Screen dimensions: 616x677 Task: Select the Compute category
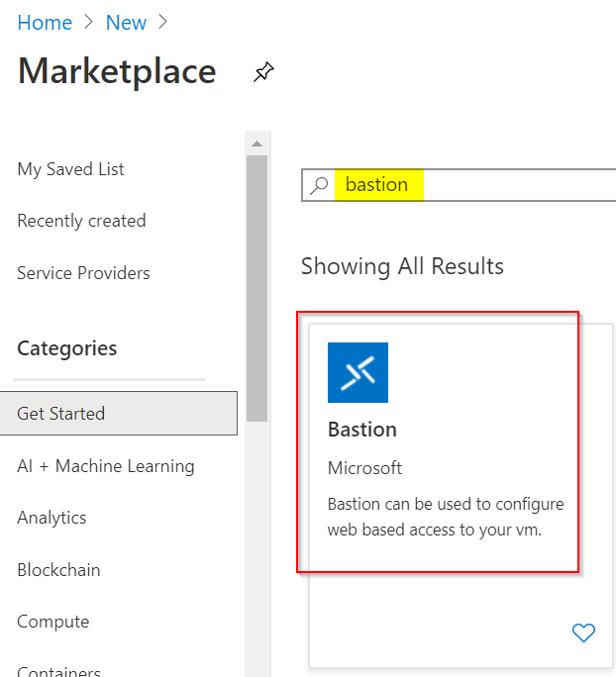53,622
